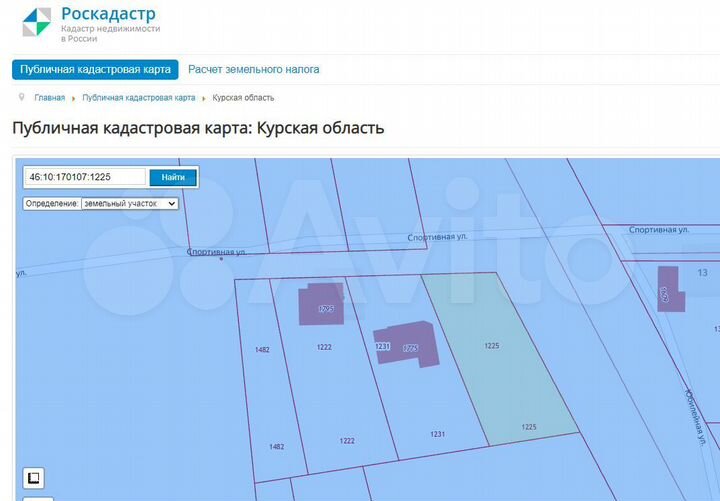Viewport: 720px width, 501px height.
Task: Click the purple building labeled 1795
Action: [321, 304]
